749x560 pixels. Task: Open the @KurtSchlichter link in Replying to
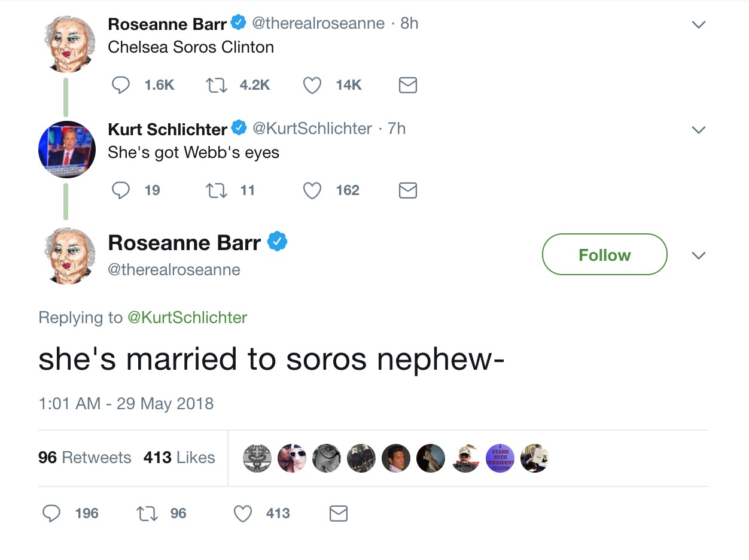coord(187,317)
